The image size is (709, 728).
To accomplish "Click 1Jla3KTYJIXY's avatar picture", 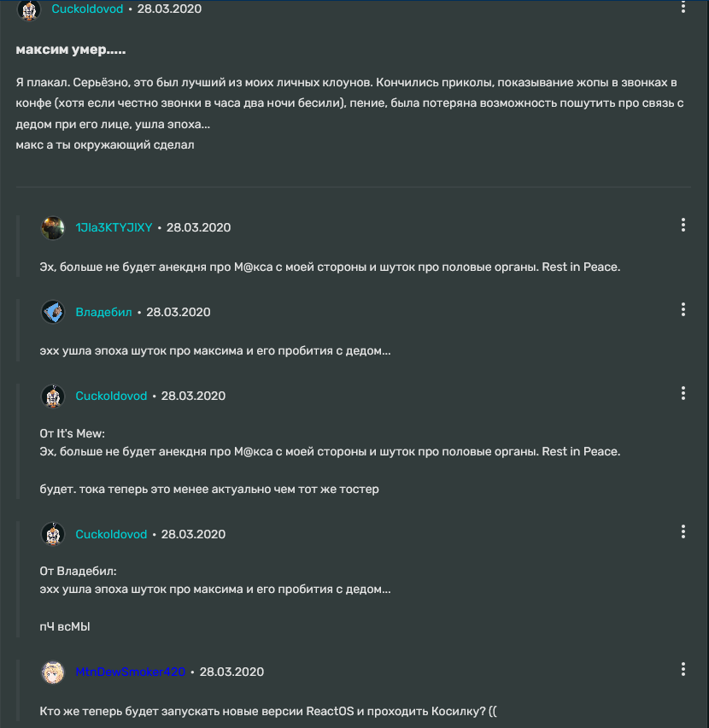I will pos(53,227).
